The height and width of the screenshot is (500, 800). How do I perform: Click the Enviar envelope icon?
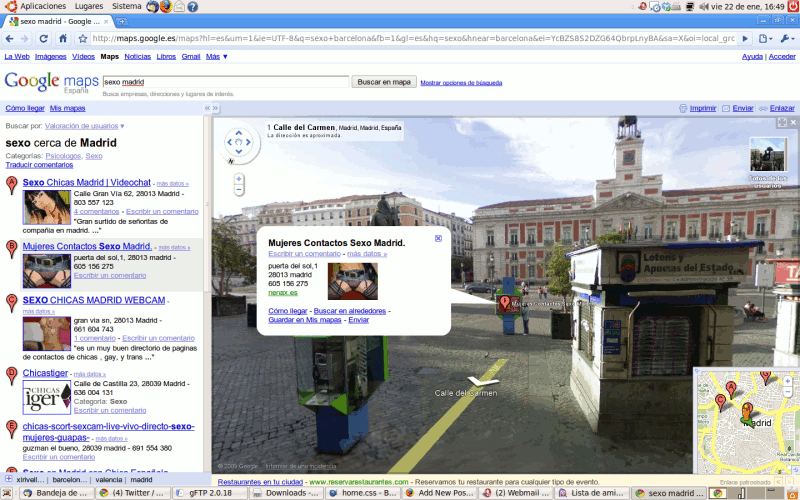726,108
